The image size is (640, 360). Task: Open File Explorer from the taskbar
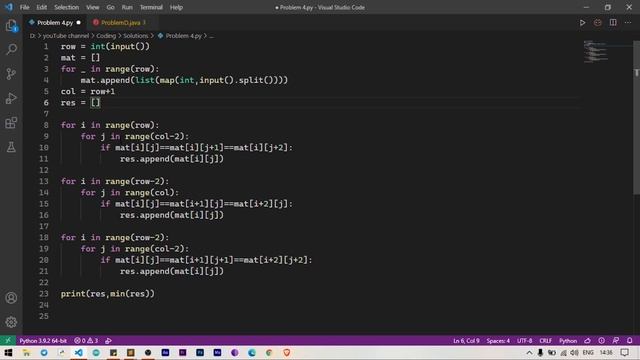[x=27, y=353]
